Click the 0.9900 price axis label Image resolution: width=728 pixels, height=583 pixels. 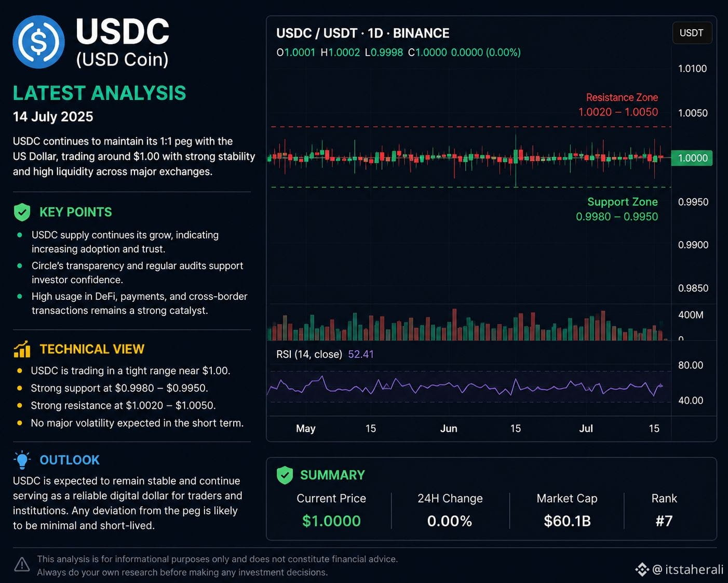tap(693, 245)
